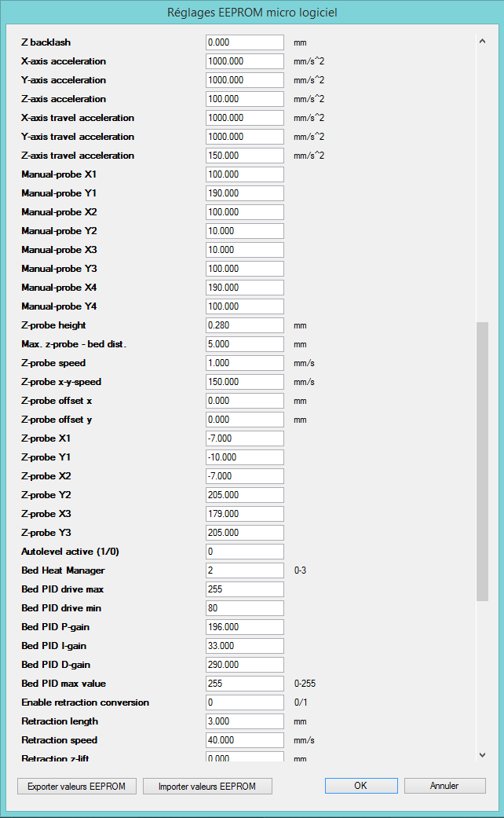504x818 pixels.
Task: Focus the Bed PID max value field
Action: pyautogui.click(x=244, y=684)
